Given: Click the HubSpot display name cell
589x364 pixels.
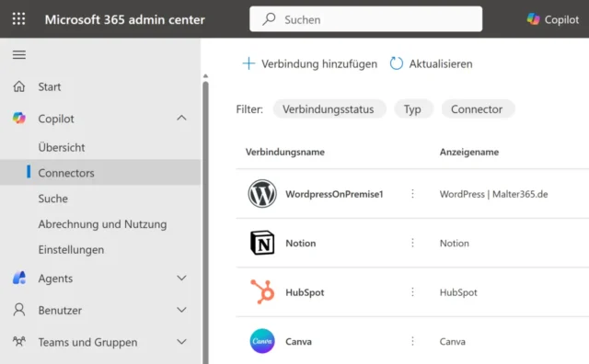Looking at the screenshot, I should point(458,292).
